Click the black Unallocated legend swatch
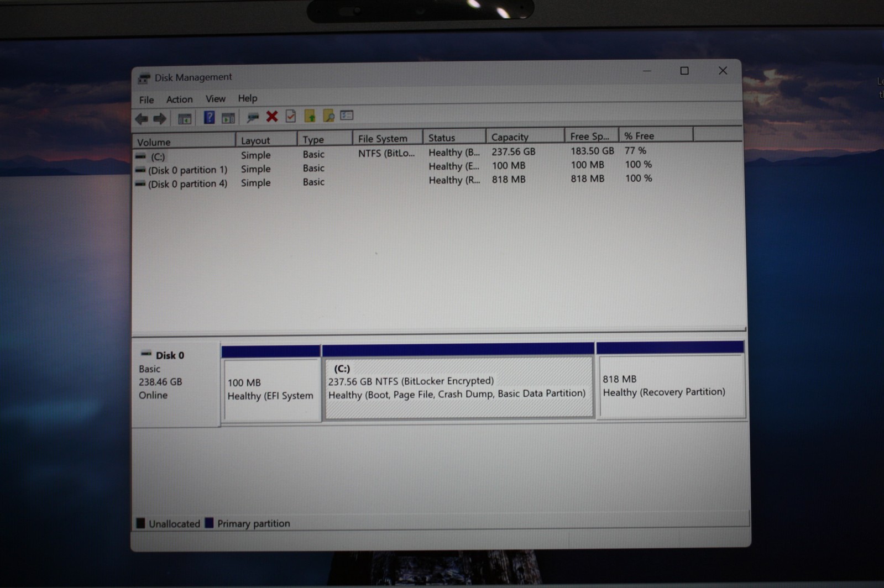 (x=140, y=523)
